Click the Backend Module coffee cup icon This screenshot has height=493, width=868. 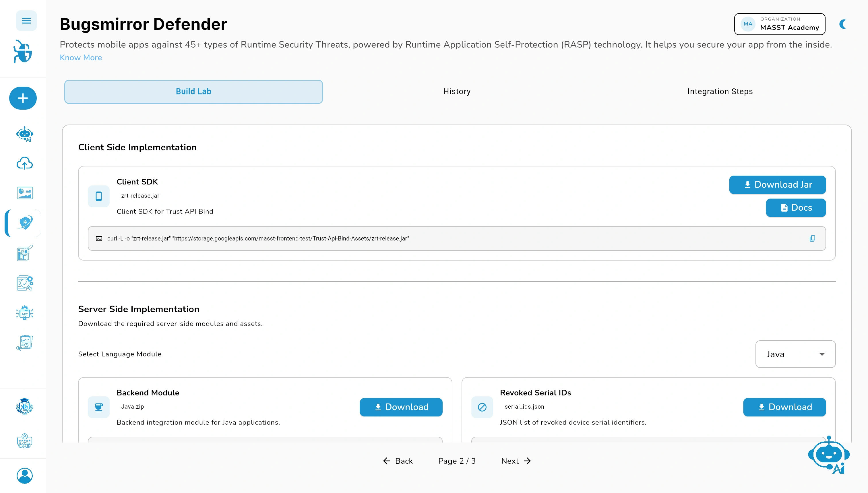click(x=98, y=407)
